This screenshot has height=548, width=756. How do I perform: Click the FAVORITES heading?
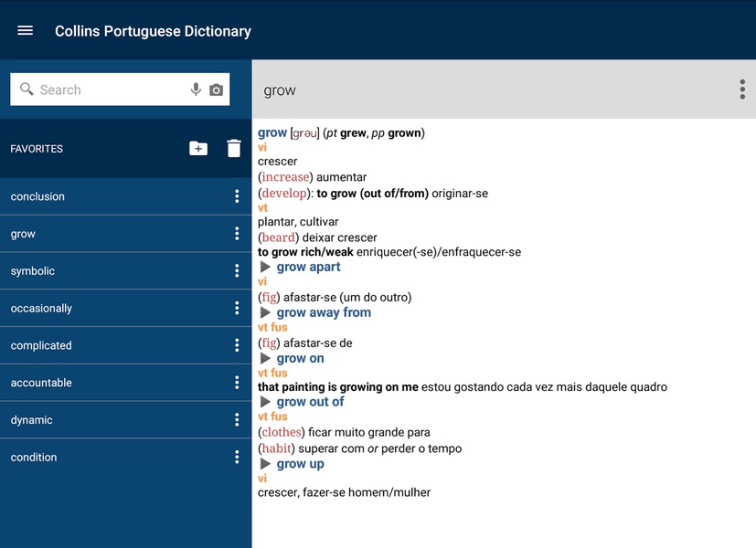[37, 149]
